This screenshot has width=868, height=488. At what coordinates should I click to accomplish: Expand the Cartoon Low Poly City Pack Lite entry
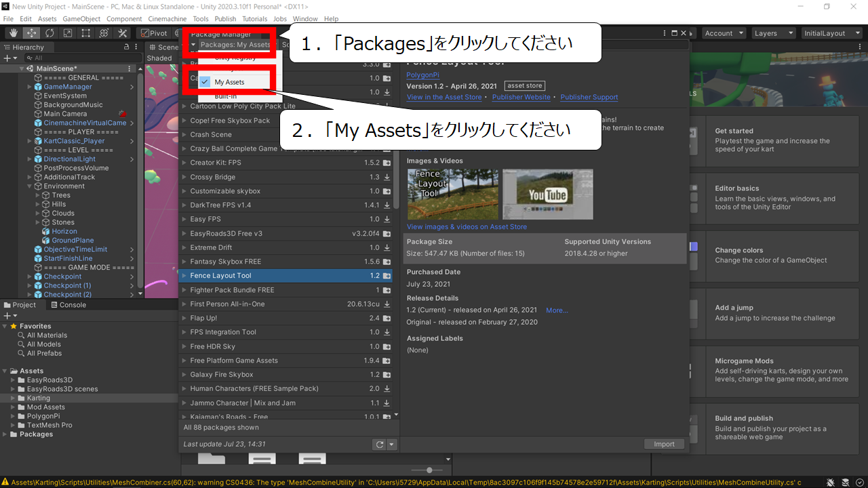click(x=184, y=106)
